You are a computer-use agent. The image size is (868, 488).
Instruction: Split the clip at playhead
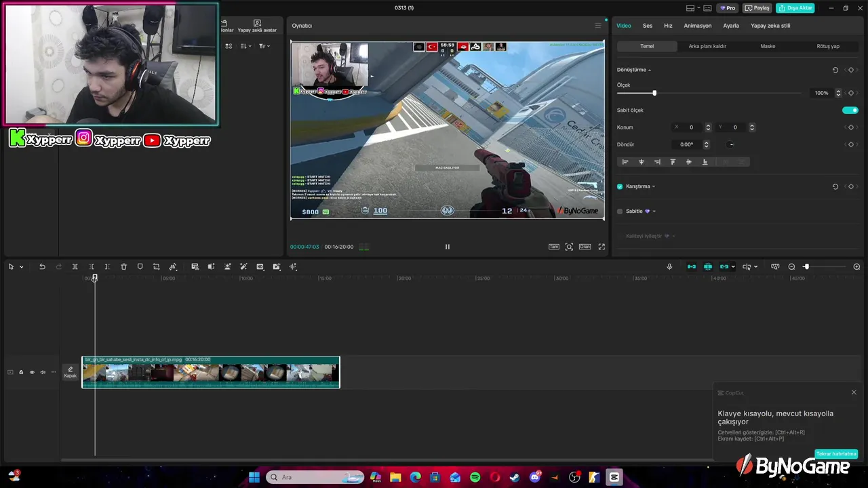point(75,266)
